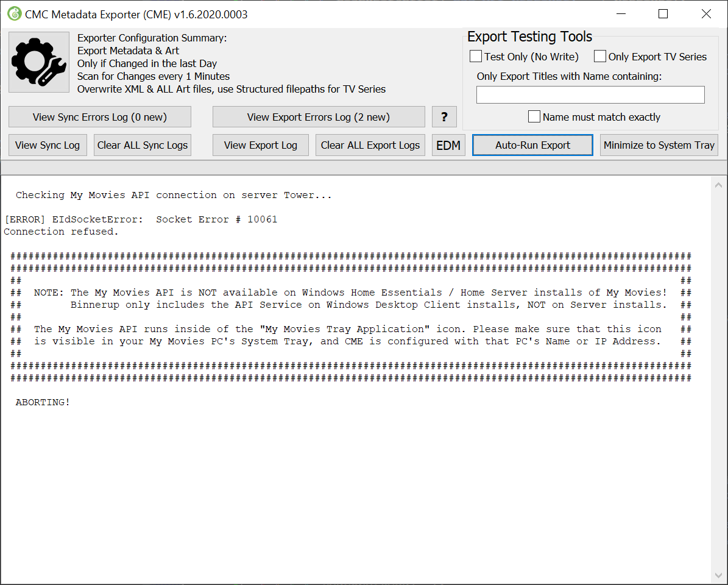
Task: Click View Export Log button
Action: [261, 145]
